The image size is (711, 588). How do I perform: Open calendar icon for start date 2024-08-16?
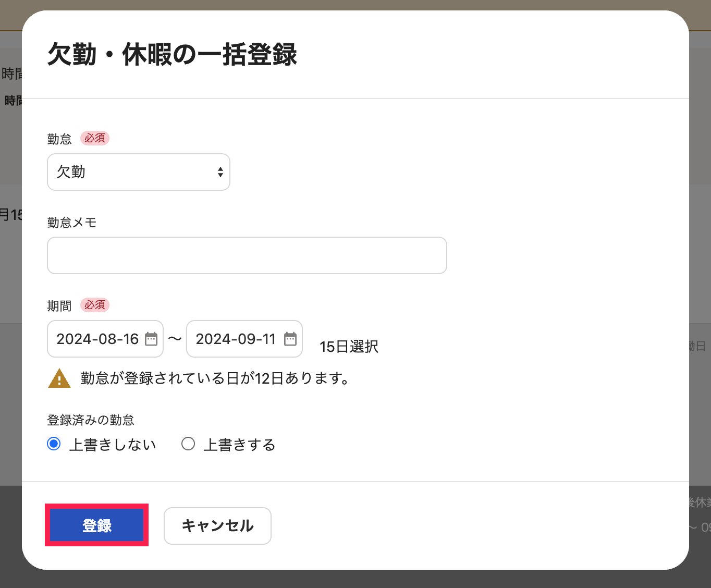(151, 339)
